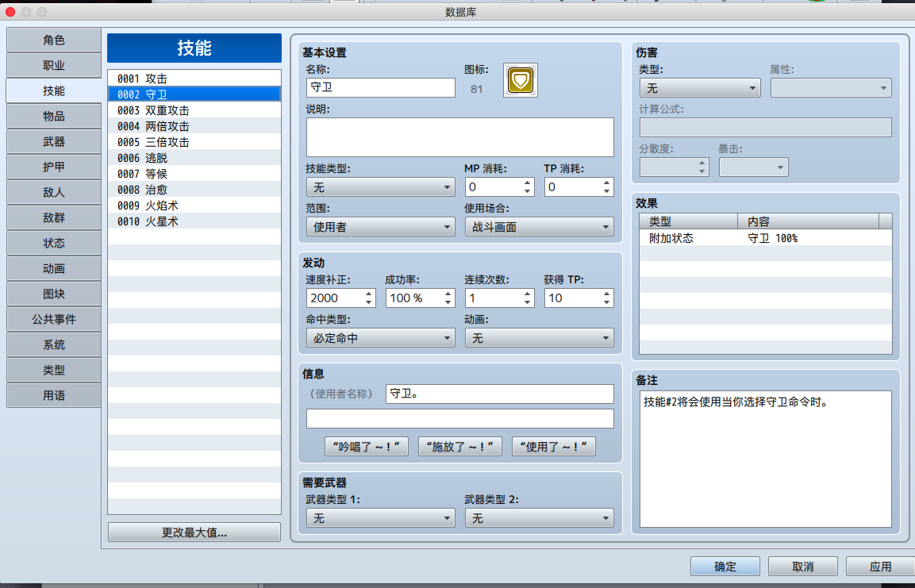Increase 连续次数 stepper value
Screen dimensions: 915x588
click(528, 294)
